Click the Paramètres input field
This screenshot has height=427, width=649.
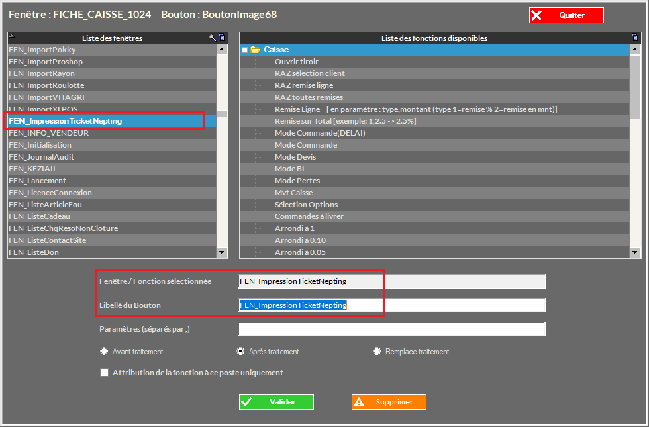coord(391,329)
